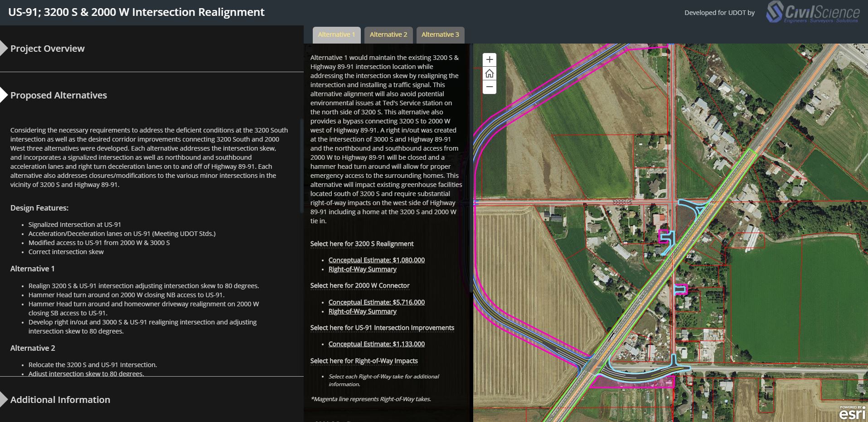Select here for 3200 S Realignment
The width and height of the screenshot is (868, 422).
click(x=361, y=244)
